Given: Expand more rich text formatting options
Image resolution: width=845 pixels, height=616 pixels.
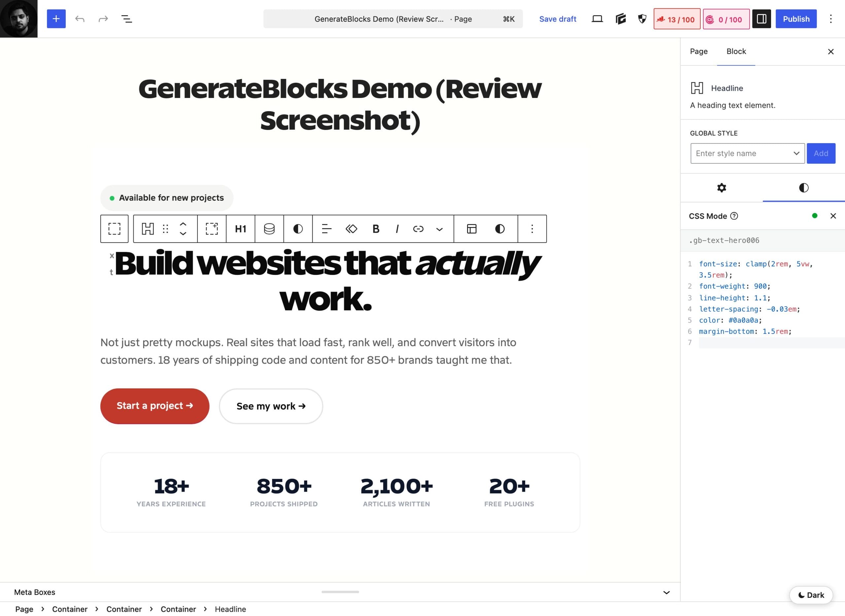Looking at the screenshot, I should coord(439,229).
